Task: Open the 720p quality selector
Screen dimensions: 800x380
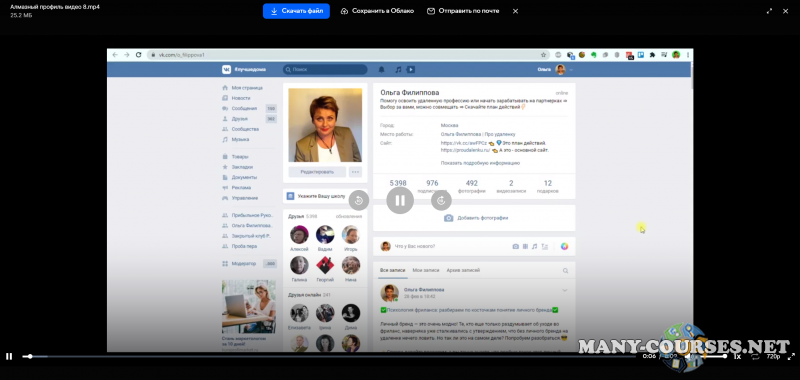Action: tap(773, 357)
